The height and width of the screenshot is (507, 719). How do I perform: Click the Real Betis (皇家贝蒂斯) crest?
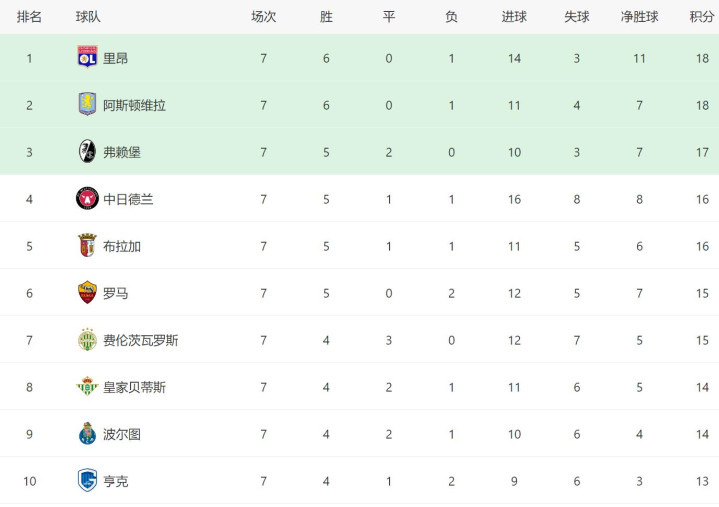(87, 386)
